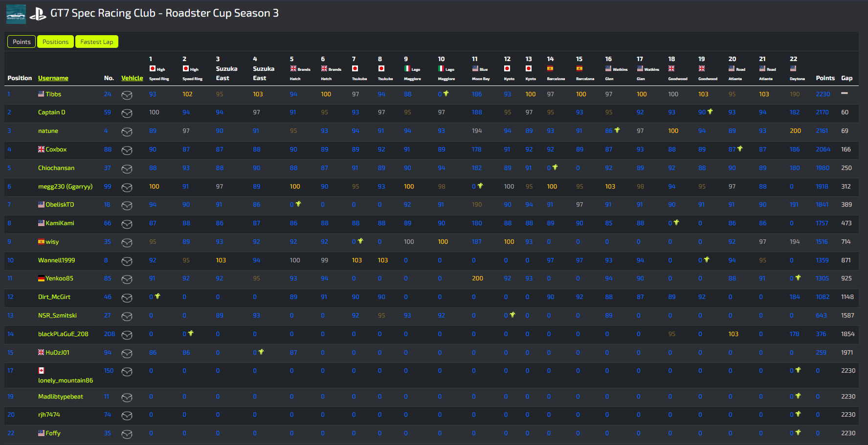Viewport: 868px width, 445px height.
Task: Click Mazda vehicle icon in Tibbs row
Action: point(127,95)
